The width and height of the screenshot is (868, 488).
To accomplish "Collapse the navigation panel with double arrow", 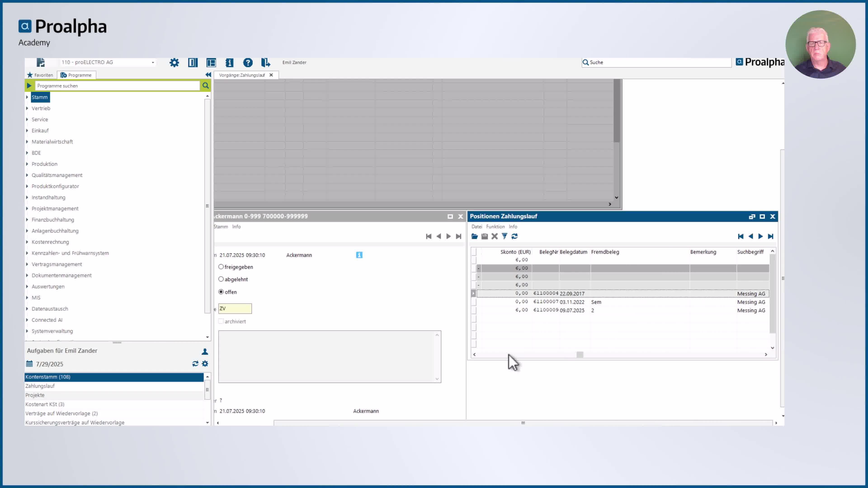I will point(208,75).
